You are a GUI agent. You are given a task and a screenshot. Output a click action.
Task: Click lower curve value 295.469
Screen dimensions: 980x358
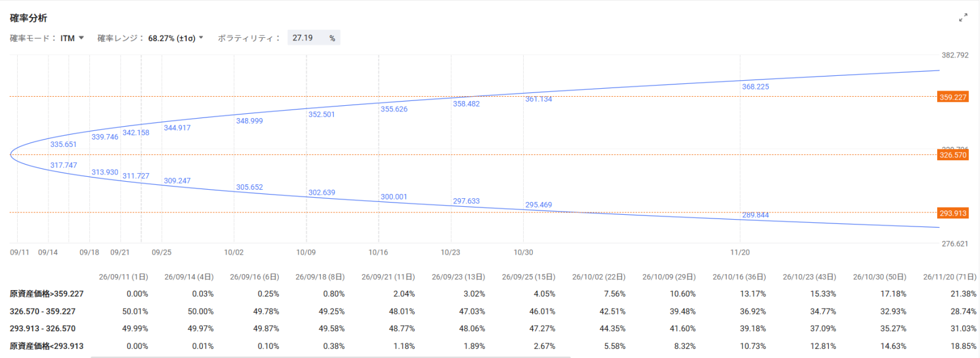pyautogui.click(x=538, y=205)
